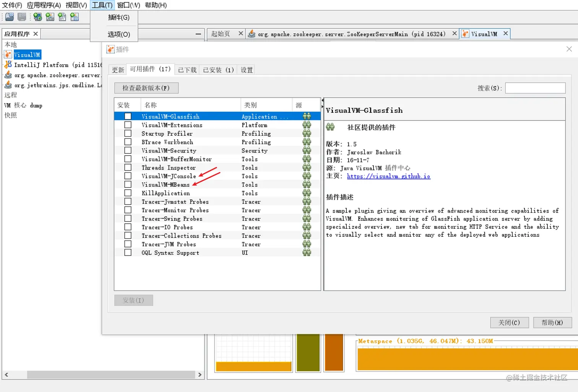Sort plugin list by 类别 column header
578x392 pixels.
tap(266, 105)
